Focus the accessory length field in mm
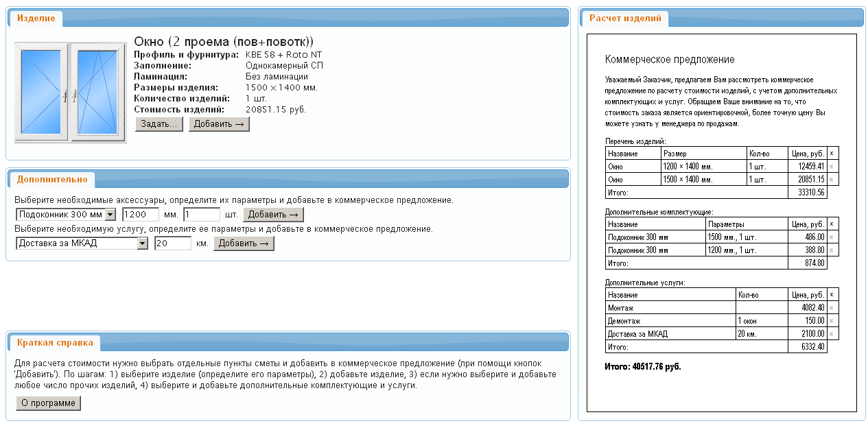Screen dimensions: 868x430 coord(141,215)
